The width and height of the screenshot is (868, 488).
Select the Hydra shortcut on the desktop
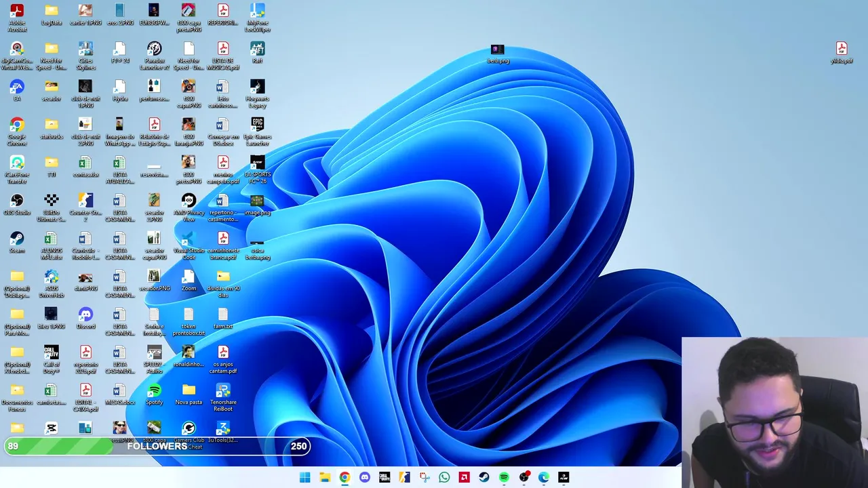click(x=120, y=91)
